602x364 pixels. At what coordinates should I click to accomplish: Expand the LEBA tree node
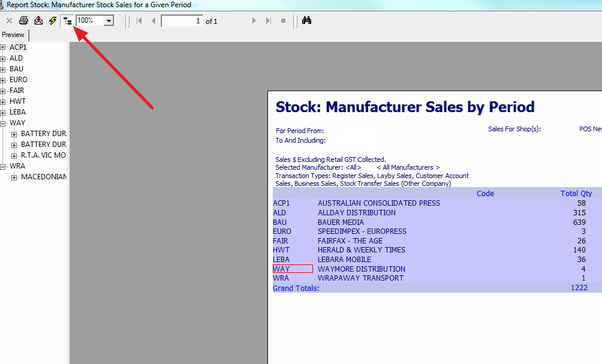pyautogui.click(x=2, y=113)
